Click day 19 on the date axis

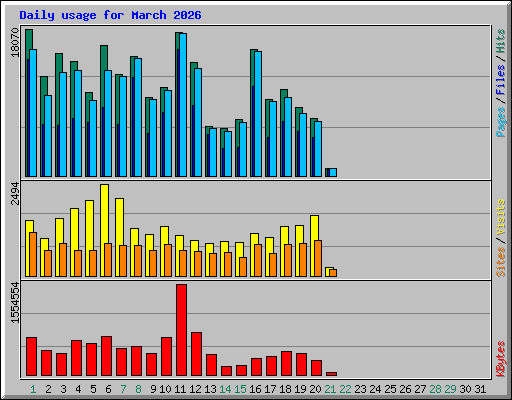tap(300, 389)
